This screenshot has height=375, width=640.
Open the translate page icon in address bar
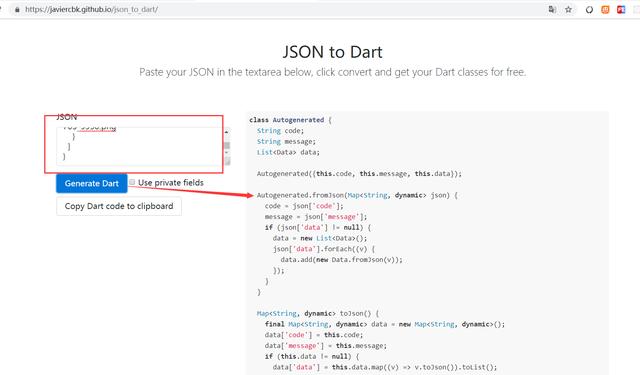click(x=552, y=9)
